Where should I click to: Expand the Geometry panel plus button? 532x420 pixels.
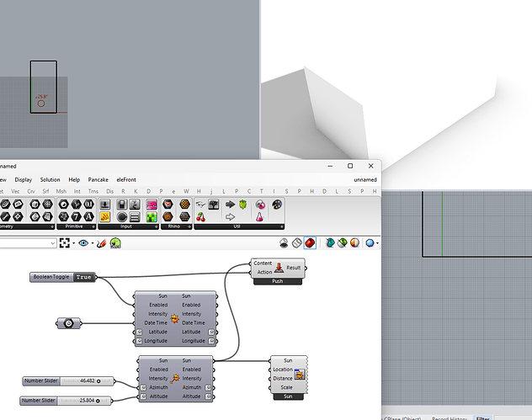point(52,226)
